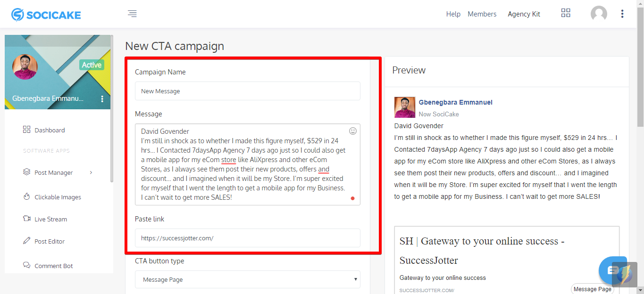Click 'Gateway to your online success' description
644x294 pixels.
(x=443, y=278)
